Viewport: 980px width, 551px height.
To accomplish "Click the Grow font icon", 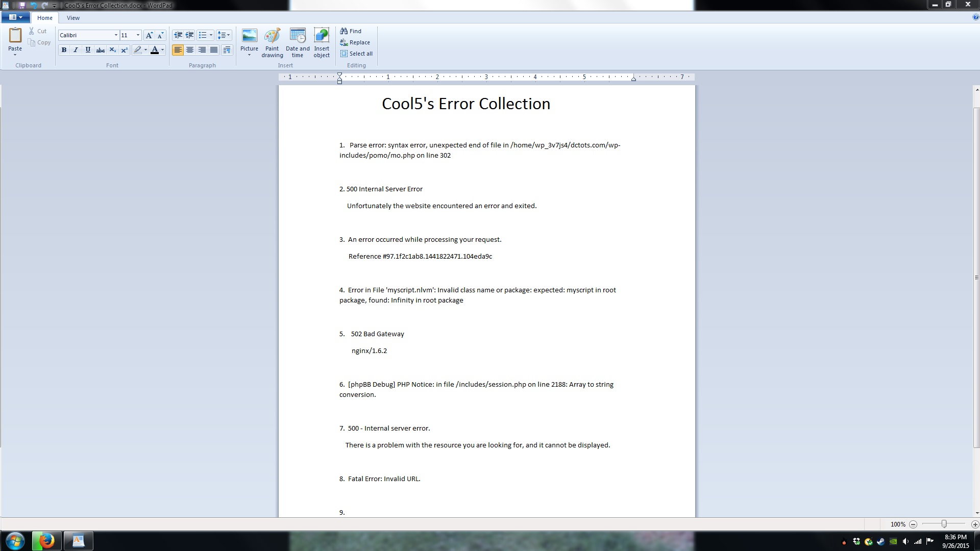I will point(149,35).
